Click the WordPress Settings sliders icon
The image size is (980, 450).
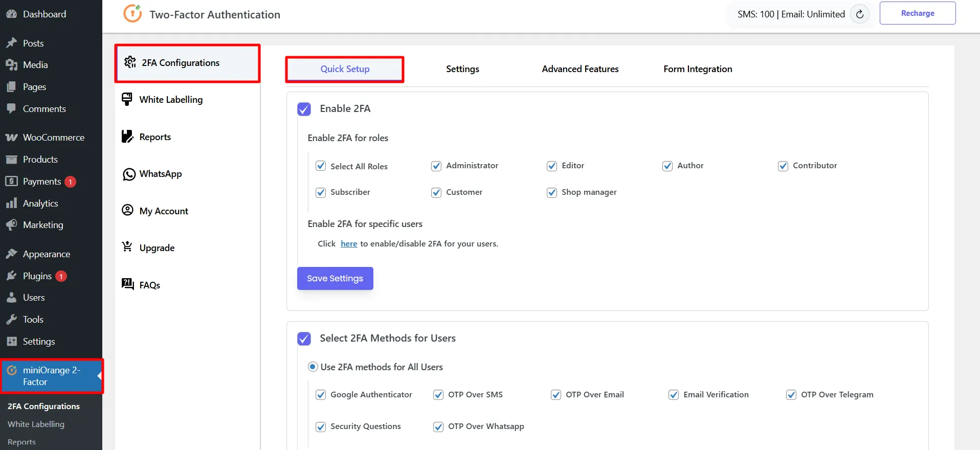[x=11, y=342]
